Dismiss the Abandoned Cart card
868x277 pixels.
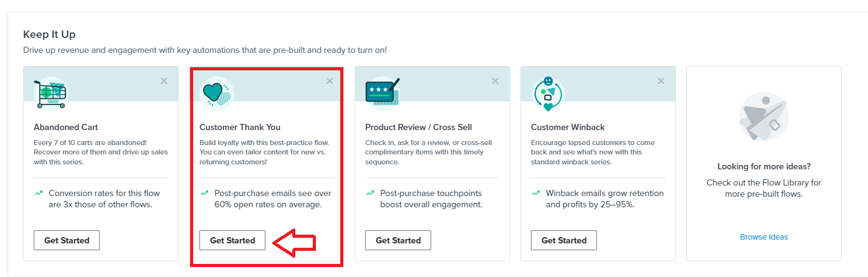coord(164,81)
